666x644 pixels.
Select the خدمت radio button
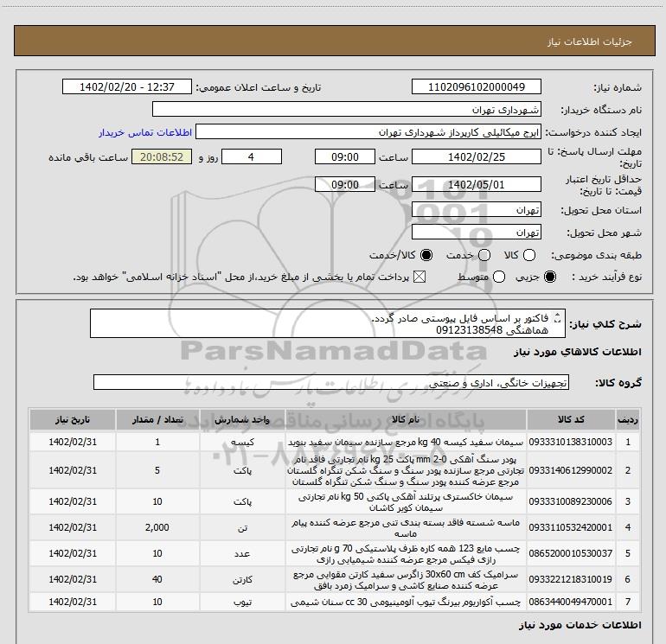click(x=484, y=255)
